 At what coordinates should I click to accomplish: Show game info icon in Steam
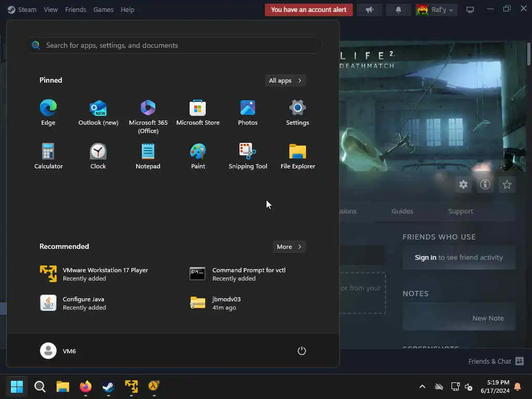tap(485, 184)
